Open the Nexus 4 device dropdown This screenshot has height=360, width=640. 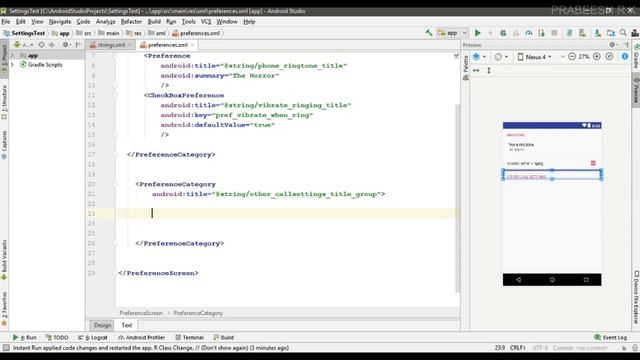pos(535,57)
